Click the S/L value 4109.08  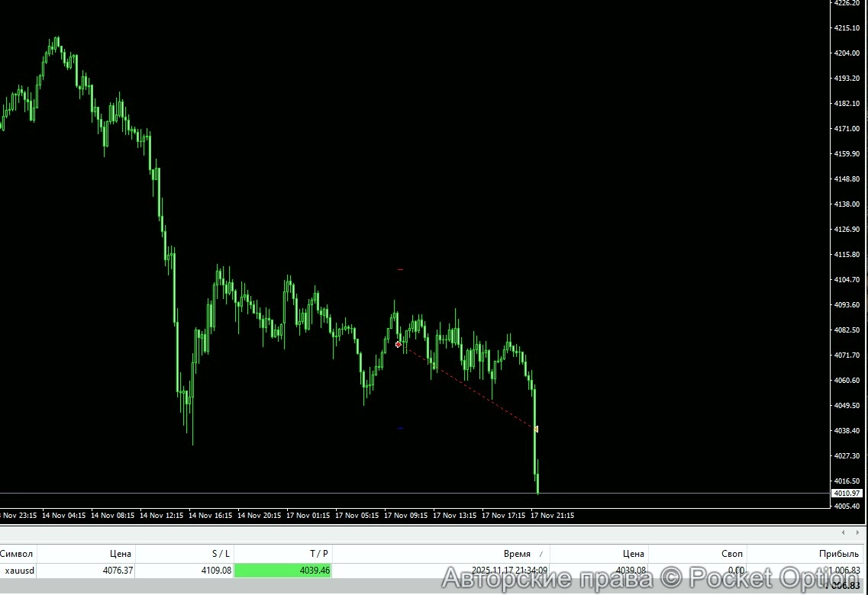[x=215, y=571]
